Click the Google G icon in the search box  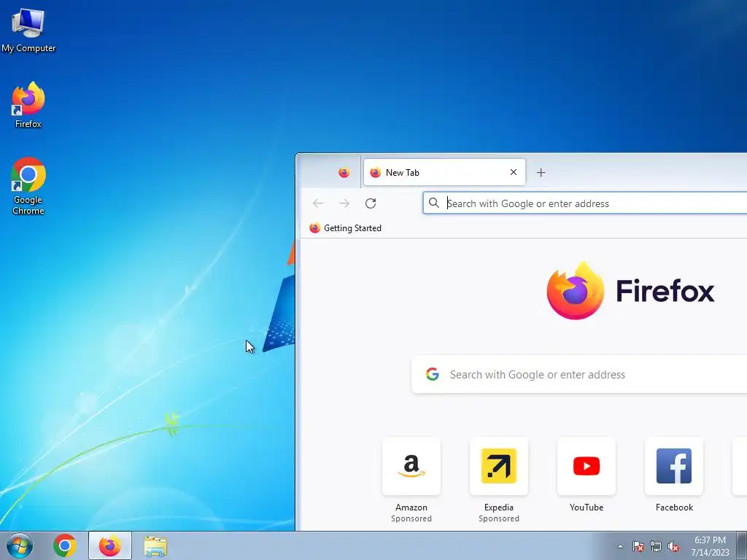click(x=433, y=374)
